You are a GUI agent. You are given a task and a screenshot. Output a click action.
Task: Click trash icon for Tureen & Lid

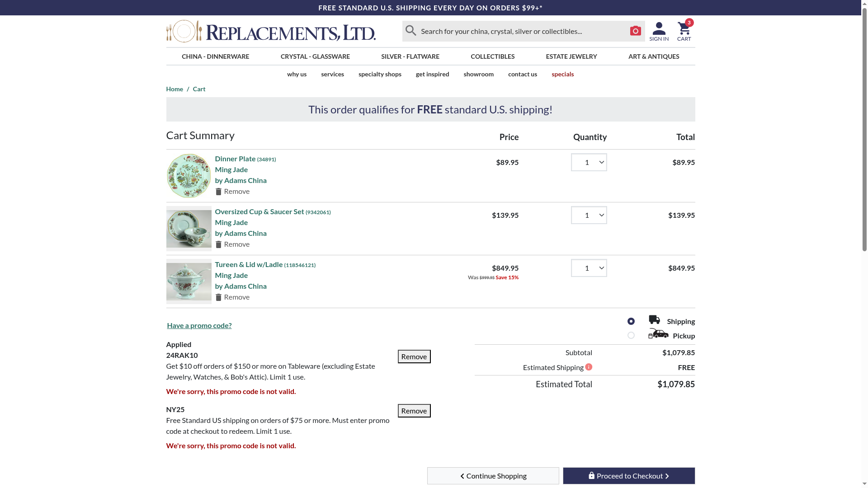pos(218,297)
